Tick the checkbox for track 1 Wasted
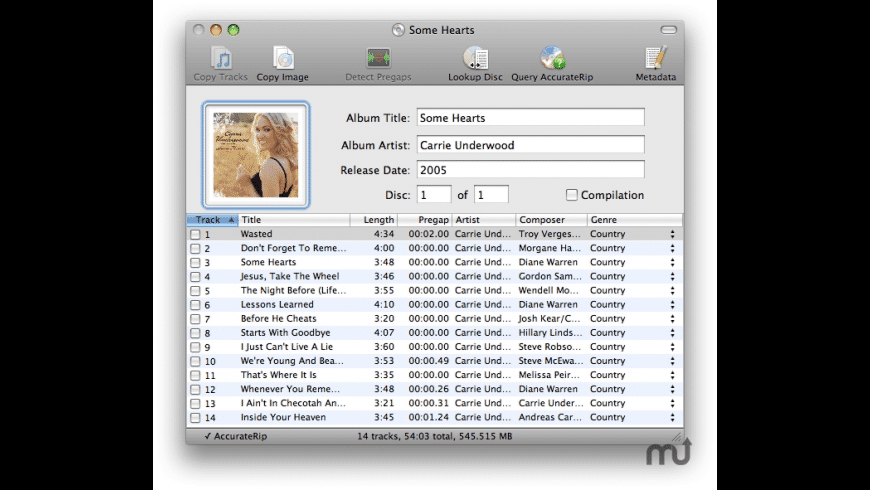Screen dimensions: 870x490 click(195, 234)
